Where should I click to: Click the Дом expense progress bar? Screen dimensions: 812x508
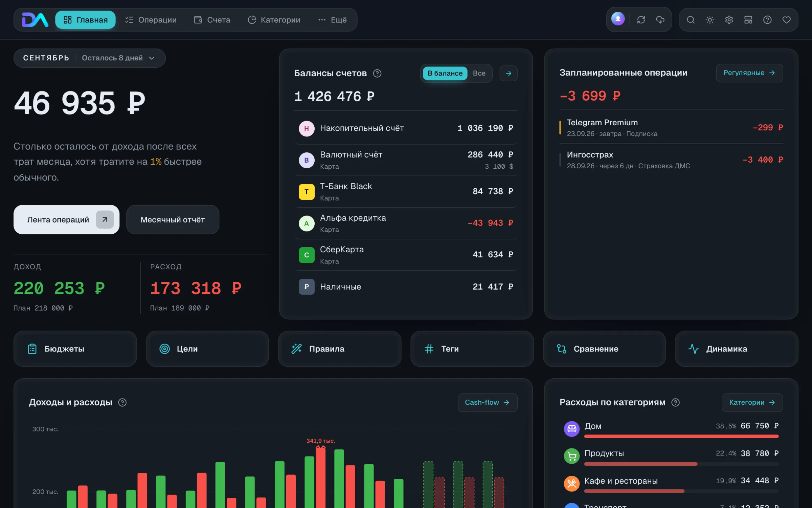click(681, 436)
